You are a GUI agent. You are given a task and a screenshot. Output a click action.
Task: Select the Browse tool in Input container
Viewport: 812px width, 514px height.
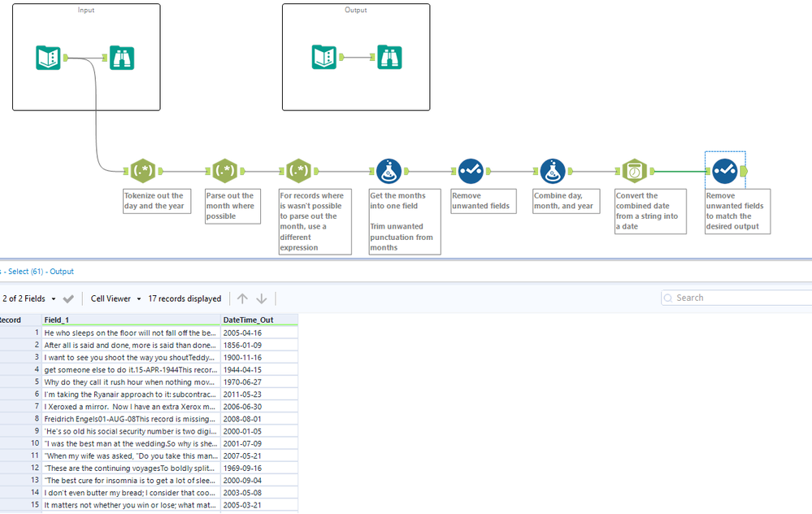(122, 58)
